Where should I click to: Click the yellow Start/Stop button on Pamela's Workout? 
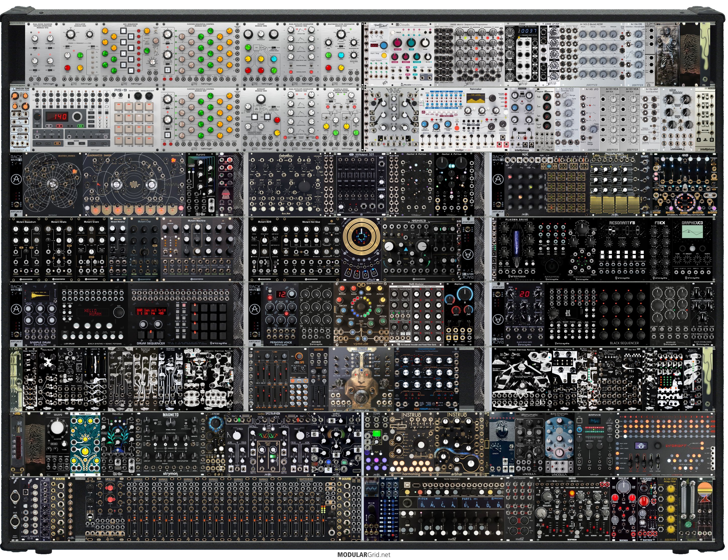pyautogui.click(x=383, y=56)
